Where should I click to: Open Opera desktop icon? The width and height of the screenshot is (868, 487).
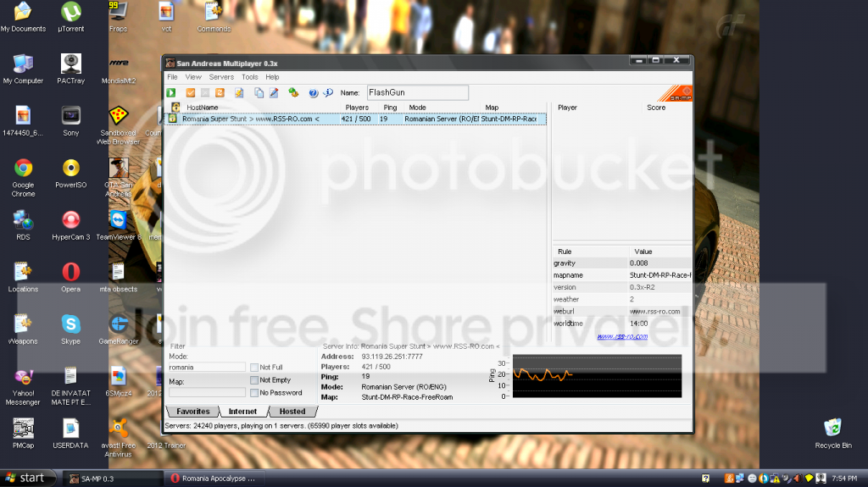(x=71, y=277)
